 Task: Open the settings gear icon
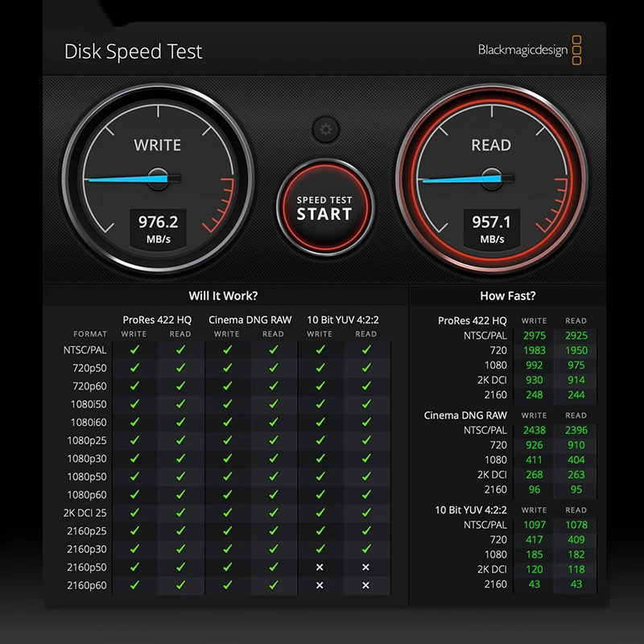(x=324, y=129)
